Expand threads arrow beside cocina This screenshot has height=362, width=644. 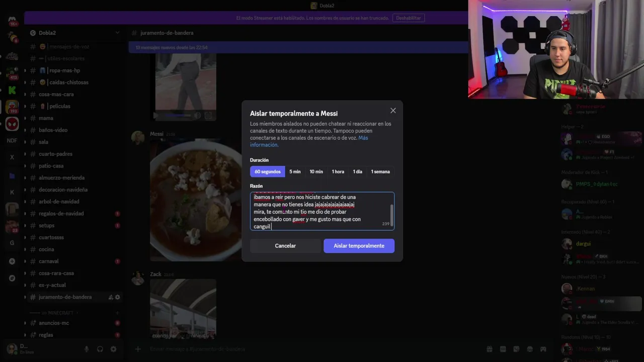pos(25,249)
